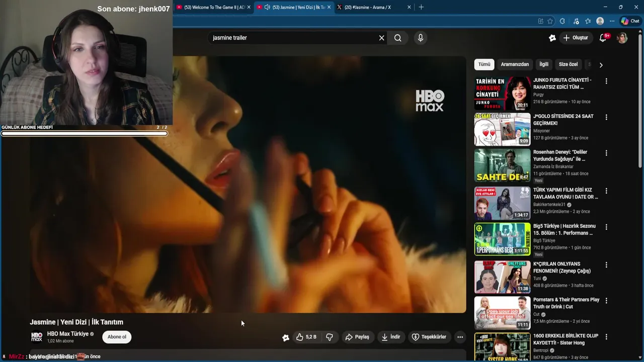Open the YouTube account avatar menu
Viewport: 644px width, 362px height.
coord(622,38)
